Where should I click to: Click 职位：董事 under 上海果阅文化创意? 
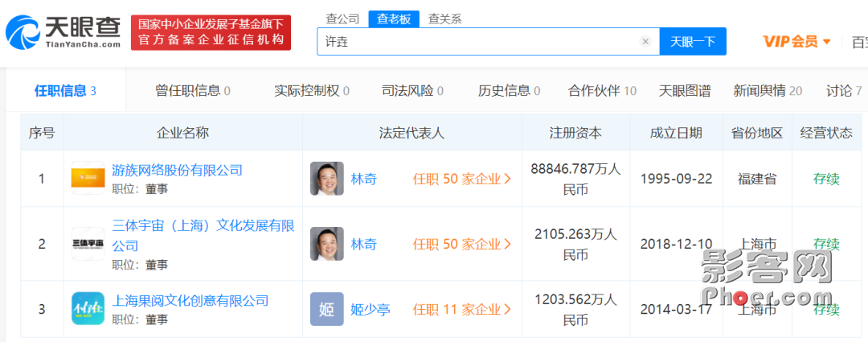[x=140, y=319]
